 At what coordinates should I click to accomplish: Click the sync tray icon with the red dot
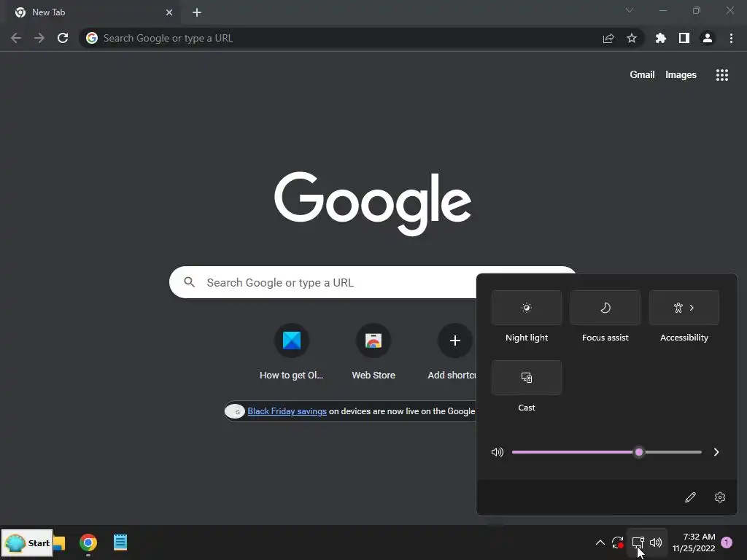pyautogui.click(x=618, y=542)
